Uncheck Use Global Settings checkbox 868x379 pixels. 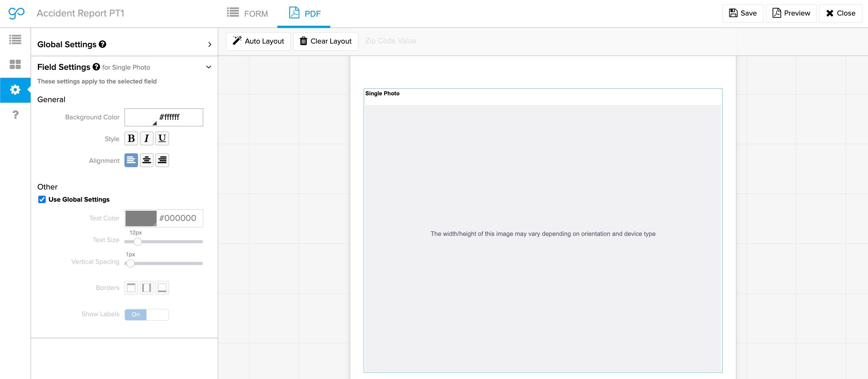42,199
